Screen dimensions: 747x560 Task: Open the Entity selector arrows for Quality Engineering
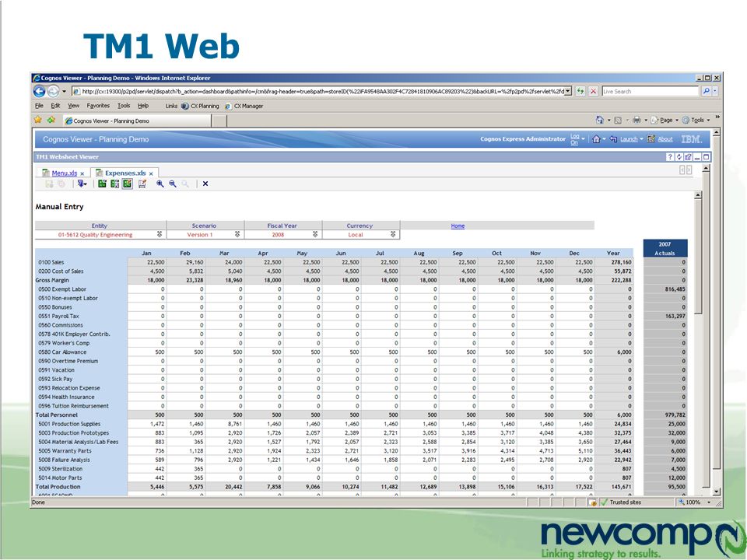(x=160, y=235)
